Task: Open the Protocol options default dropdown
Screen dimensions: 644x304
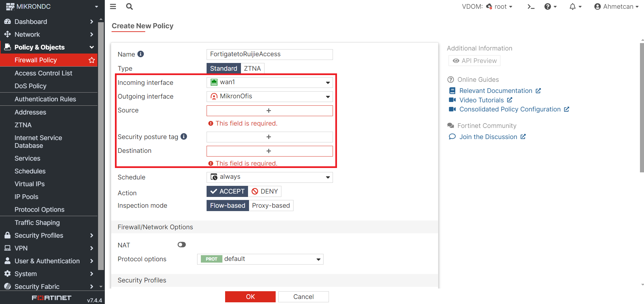Action: click(260, 259)
